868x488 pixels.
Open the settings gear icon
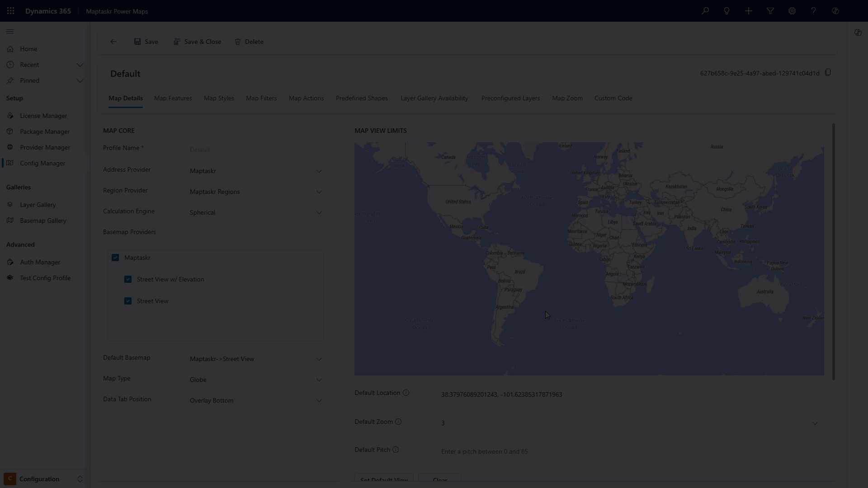[792, 11]
